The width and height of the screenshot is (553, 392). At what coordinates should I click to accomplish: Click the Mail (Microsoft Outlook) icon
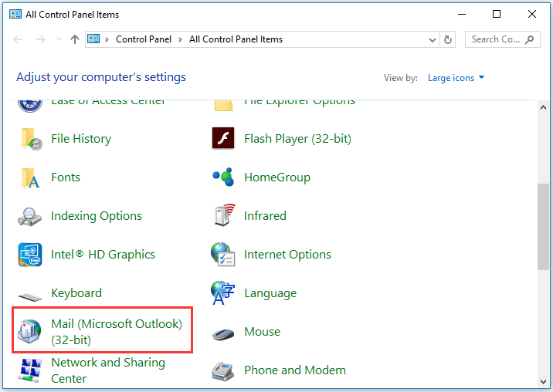pos(30,332)
